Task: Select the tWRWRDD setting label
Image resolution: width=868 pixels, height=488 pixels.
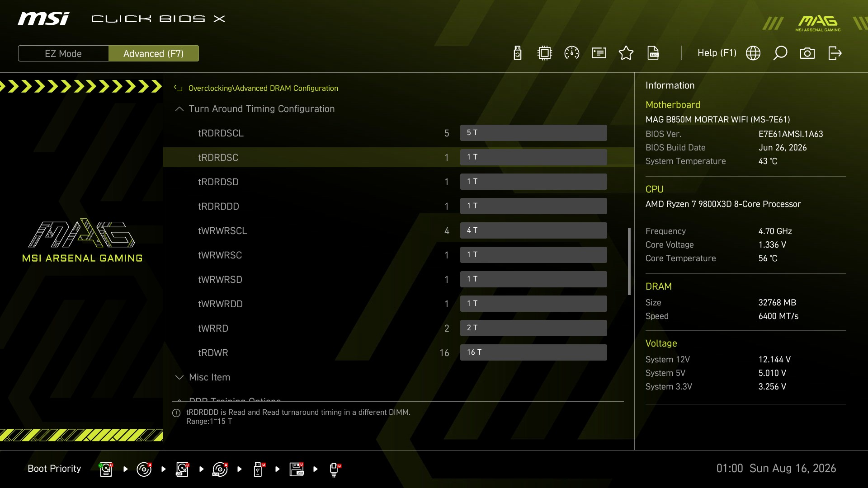Action: tap(220, 304)
